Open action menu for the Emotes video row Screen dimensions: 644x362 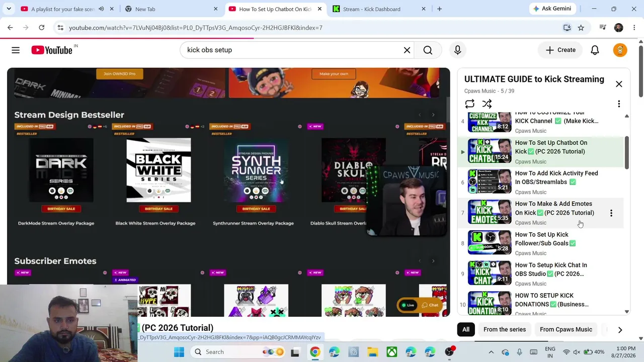(611, 213)
